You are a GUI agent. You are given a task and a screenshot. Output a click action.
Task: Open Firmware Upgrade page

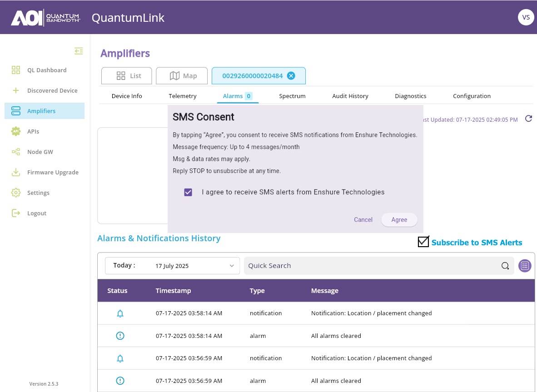pos(45,172)
